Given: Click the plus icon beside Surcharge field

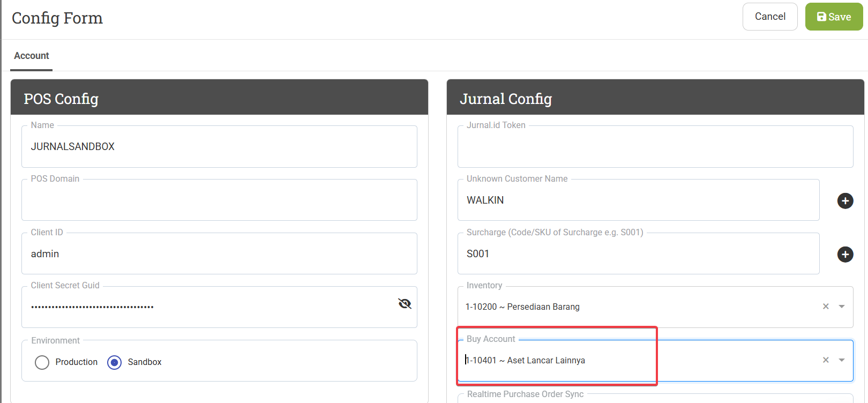Looking at the screenshot, I should tap(845, 254).
